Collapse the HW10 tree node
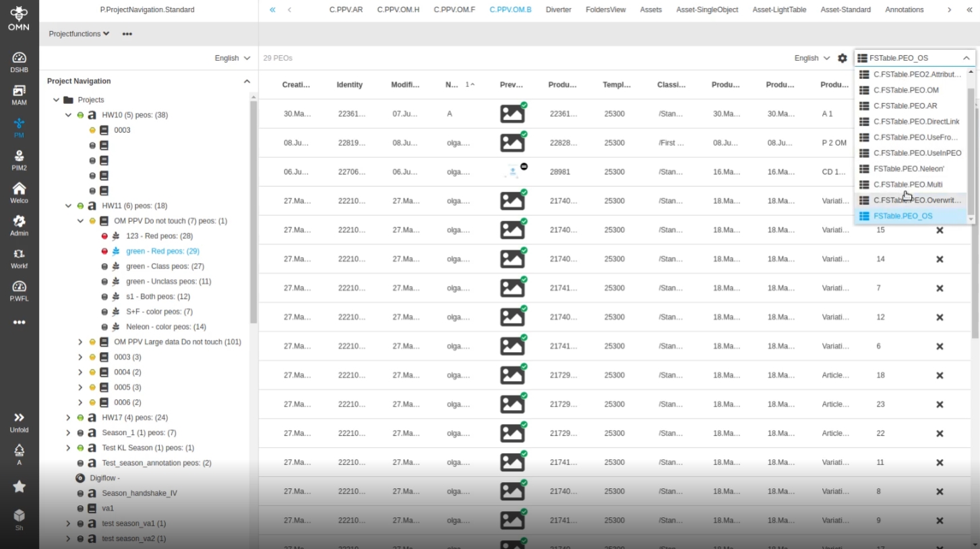Viewport: 980px width, 549px height. coord(68,115)
